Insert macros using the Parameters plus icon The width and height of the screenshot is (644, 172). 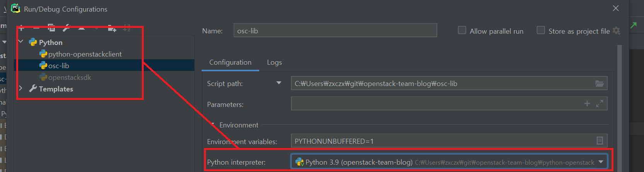(x=587, y=103)
